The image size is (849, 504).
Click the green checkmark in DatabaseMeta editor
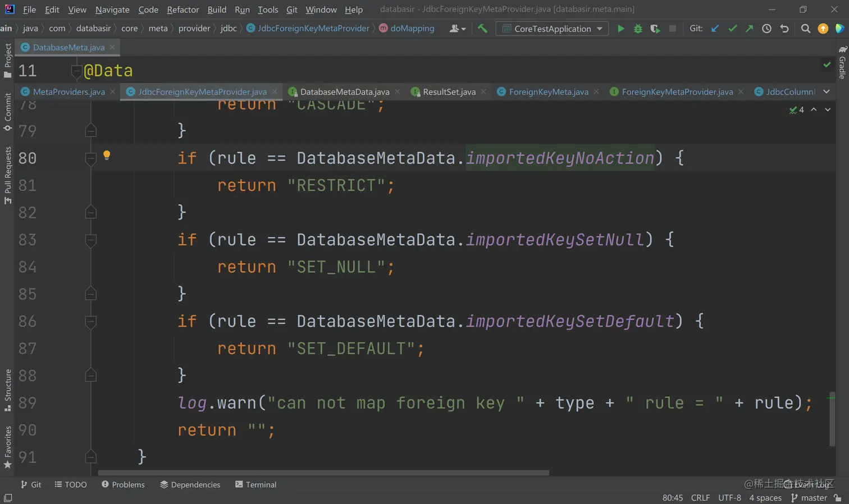[x=827, y=65]
